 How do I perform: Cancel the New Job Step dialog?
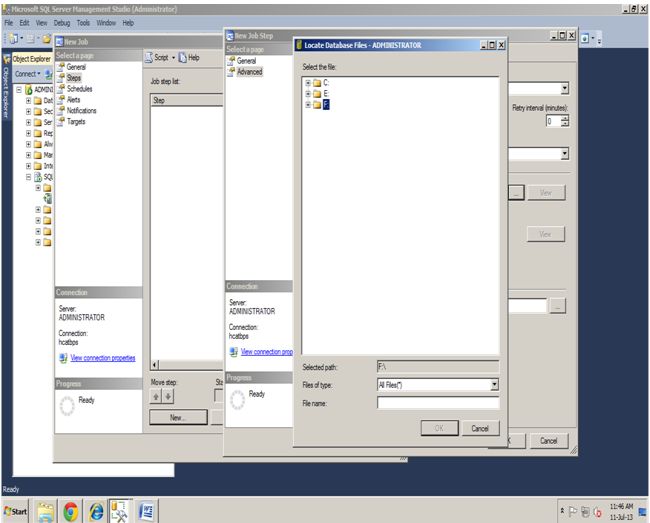[548, 441]
